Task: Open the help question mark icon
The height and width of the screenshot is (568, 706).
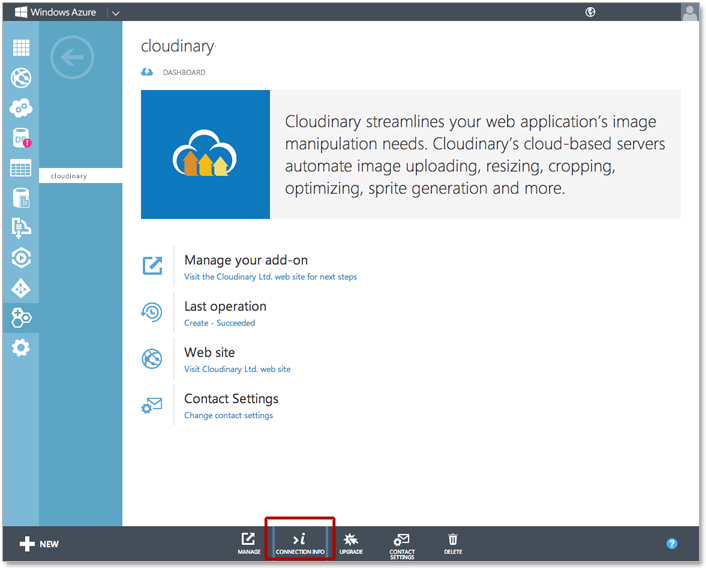Action: [x=671, y=544]
